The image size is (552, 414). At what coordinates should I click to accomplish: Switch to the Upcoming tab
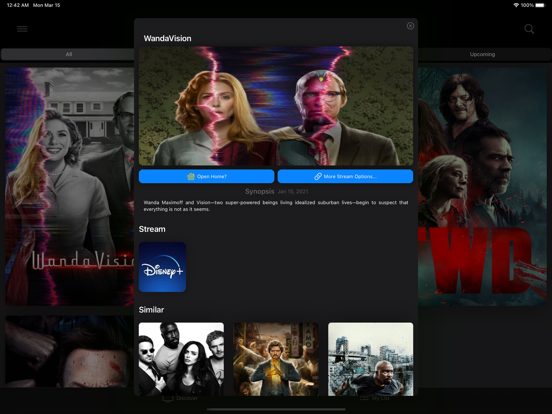[x=482, y=54]
